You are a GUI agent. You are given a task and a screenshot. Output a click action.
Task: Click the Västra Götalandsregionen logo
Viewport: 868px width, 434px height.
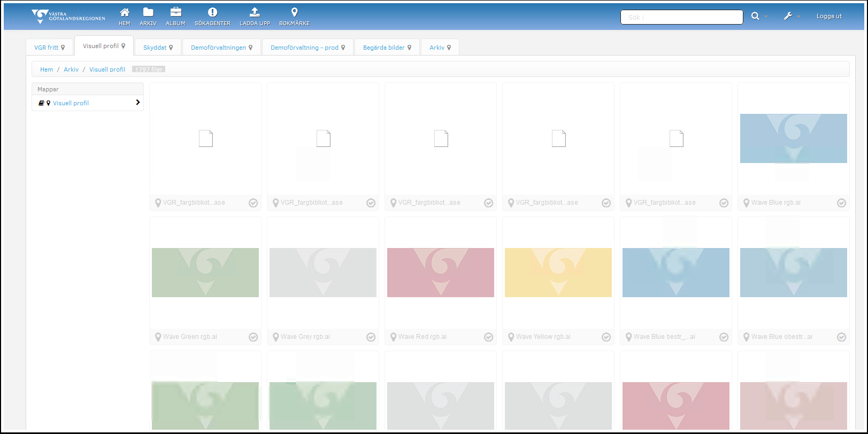(68, 17)
